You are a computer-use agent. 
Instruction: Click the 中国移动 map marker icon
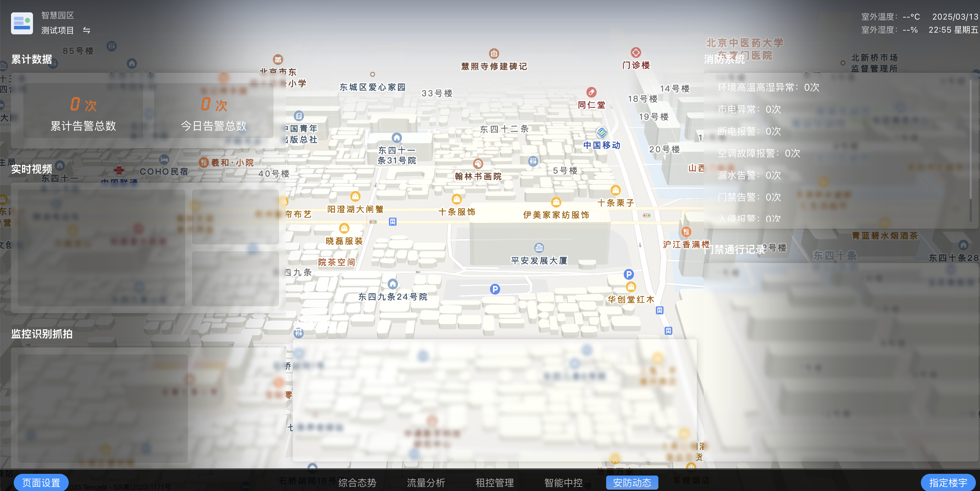tap(601, 133)
